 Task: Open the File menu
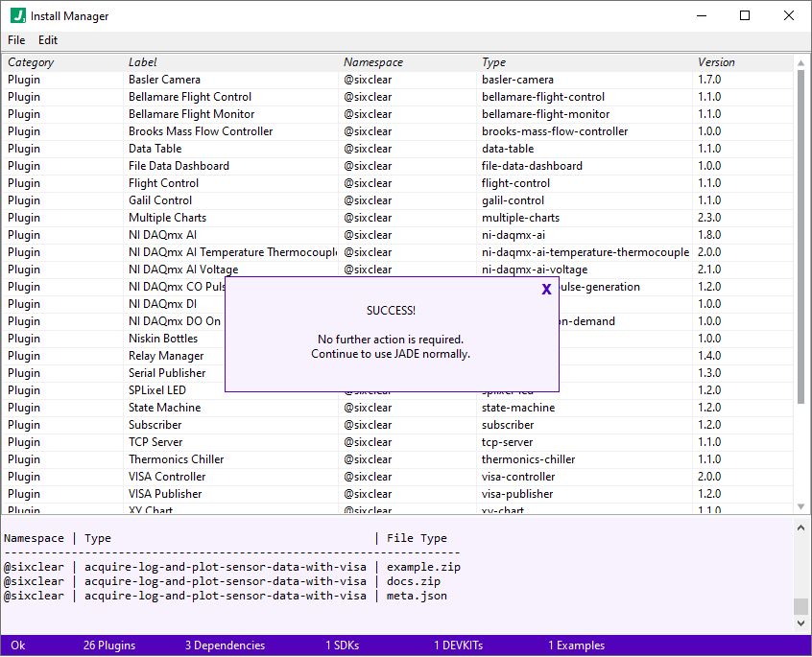16,40
